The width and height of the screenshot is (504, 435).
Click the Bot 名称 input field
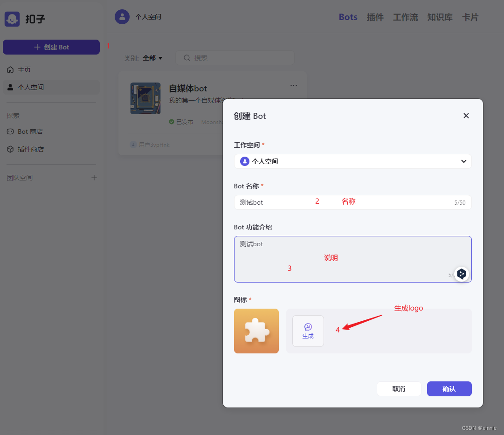coord(352,202)
